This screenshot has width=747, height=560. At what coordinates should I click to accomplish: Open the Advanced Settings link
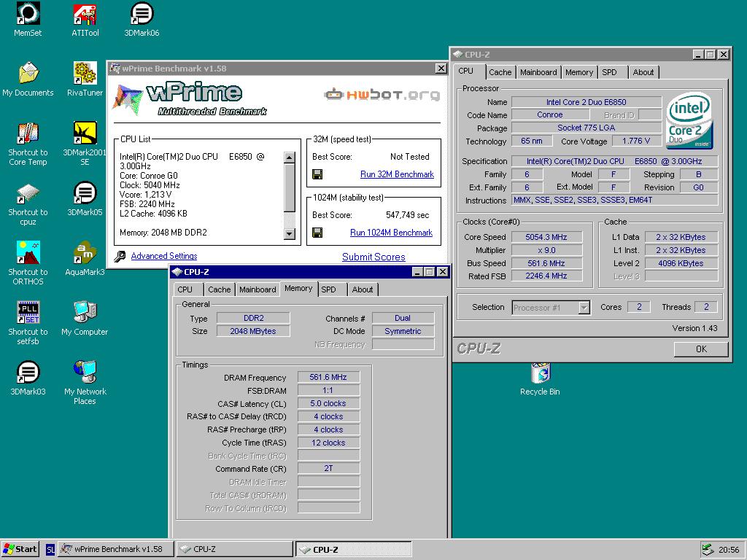coord(164,256)
